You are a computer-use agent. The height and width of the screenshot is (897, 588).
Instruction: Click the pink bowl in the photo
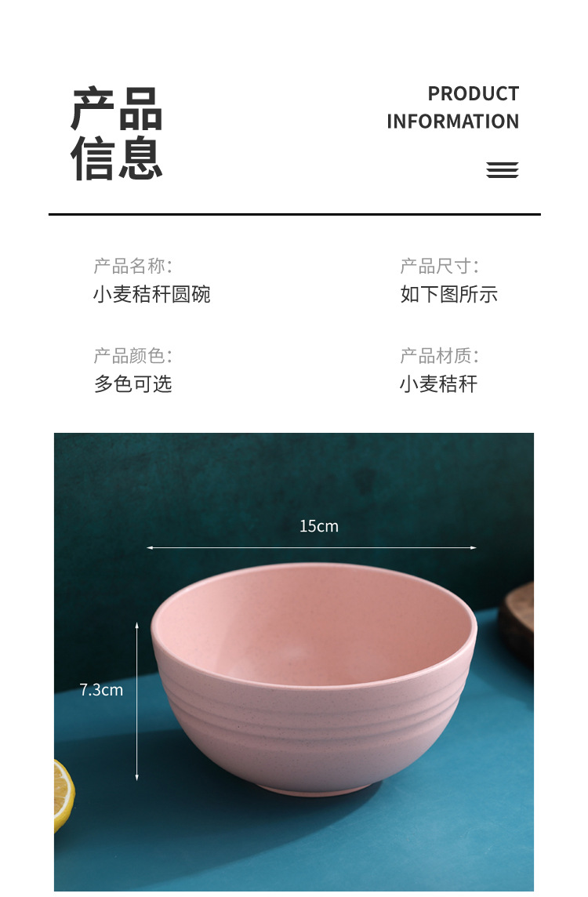[x=314, y=680]
